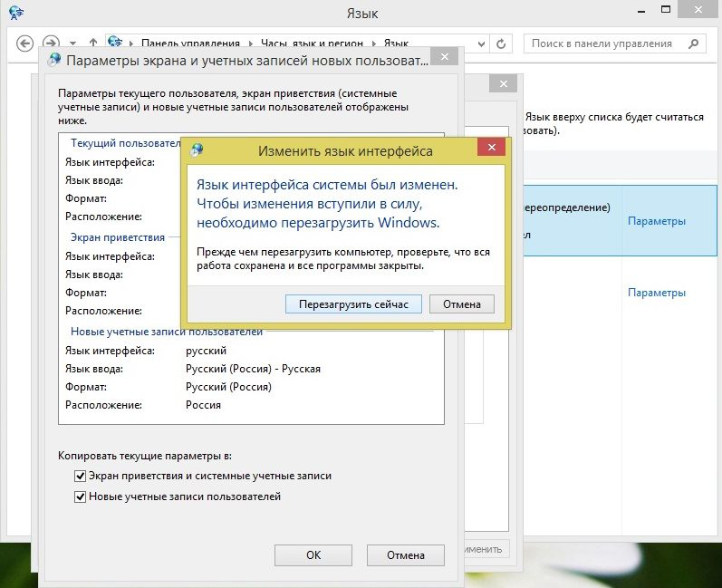Go up one level with the Up arrow
This screenshot has height=588, width=722.
(93, 43)
